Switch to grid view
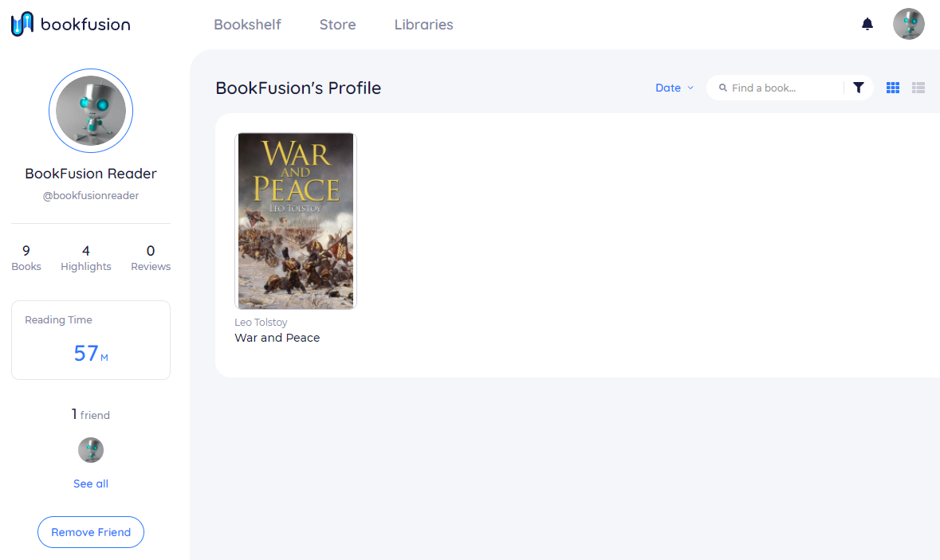Viewport: 940px width, 560px height. (x=893, y=88)
